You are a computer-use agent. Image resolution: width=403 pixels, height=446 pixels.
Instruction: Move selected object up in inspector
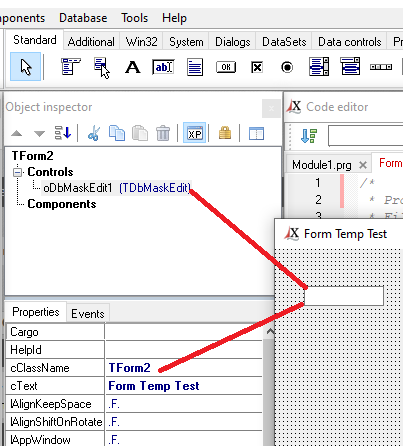(x=16, y=134)
